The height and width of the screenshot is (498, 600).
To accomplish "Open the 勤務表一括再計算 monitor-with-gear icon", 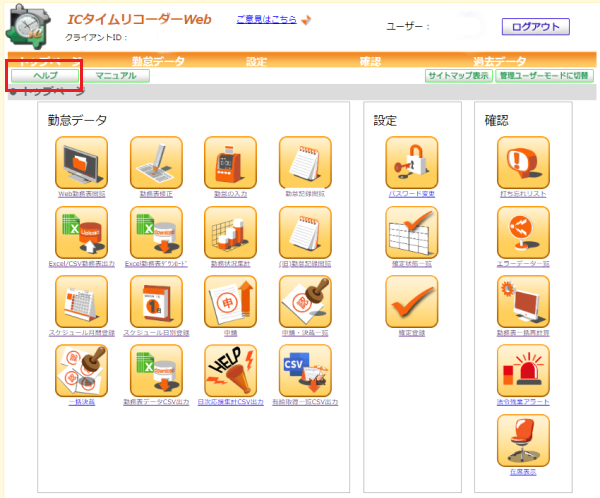I will pos(523,302).
